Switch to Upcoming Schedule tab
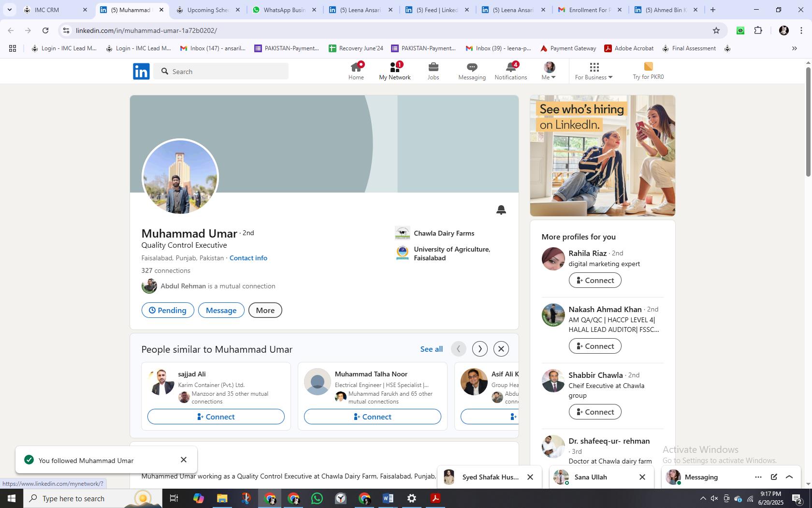The image size is (812, 508). point(209,10)
